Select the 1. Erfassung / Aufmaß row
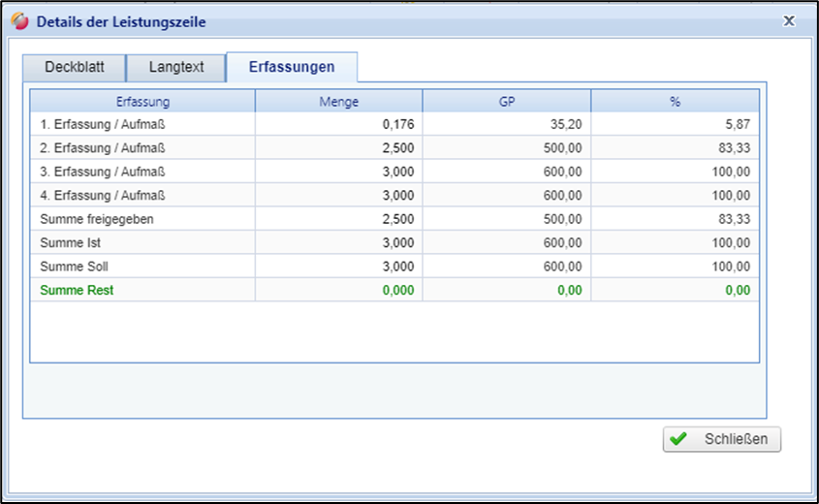The width and height of the screenshot is (819, 504). 104,124
